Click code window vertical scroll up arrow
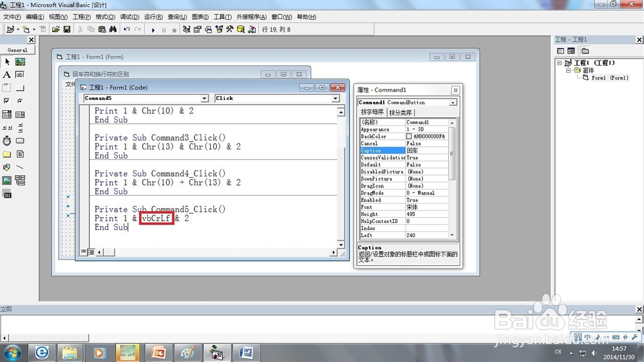The image size is (644, 362). 341,112
